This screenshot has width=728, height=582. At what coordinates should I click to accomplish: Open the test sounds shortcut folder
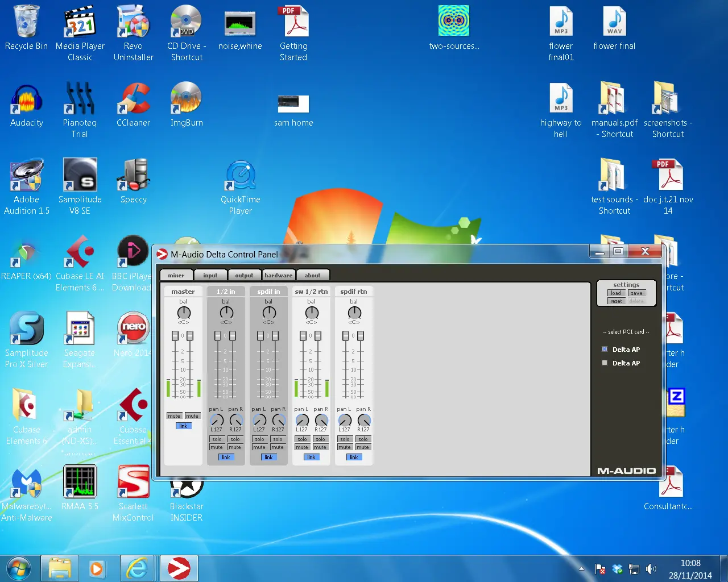pos(614,186)
